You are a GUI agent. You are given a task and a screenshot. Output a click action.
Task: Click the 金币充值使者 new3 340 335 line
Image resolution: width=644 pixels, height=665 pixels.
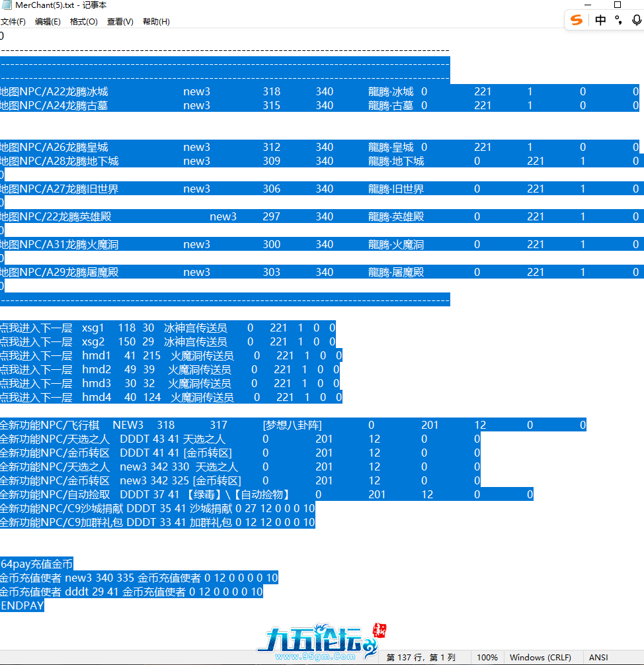(139, 578)
